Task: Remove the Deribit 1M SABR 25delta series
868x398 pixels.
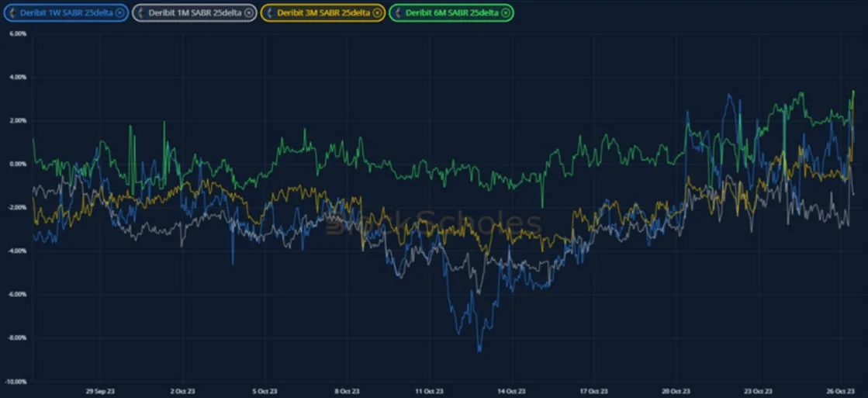Action: coord(248,12)
